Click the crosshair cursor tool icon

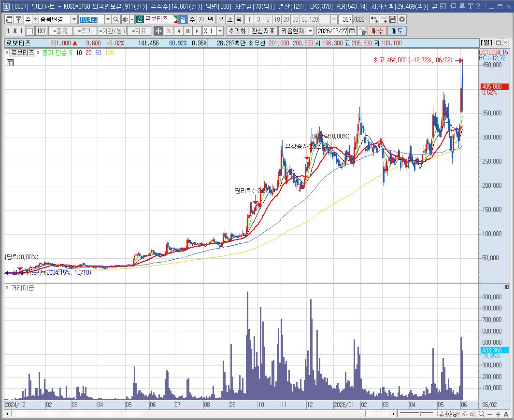pyautogui.click(x=158, y=31)
